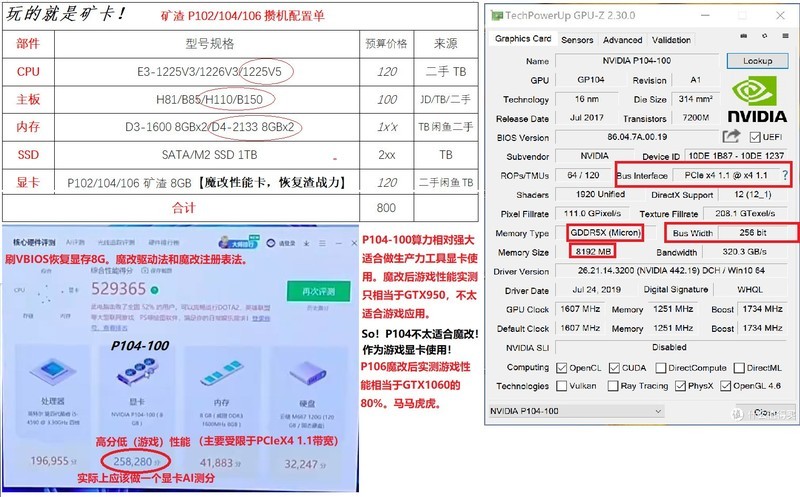Toggle the Ray Tracing checkbox
This screenshot has width=800, height=497.
613,386
